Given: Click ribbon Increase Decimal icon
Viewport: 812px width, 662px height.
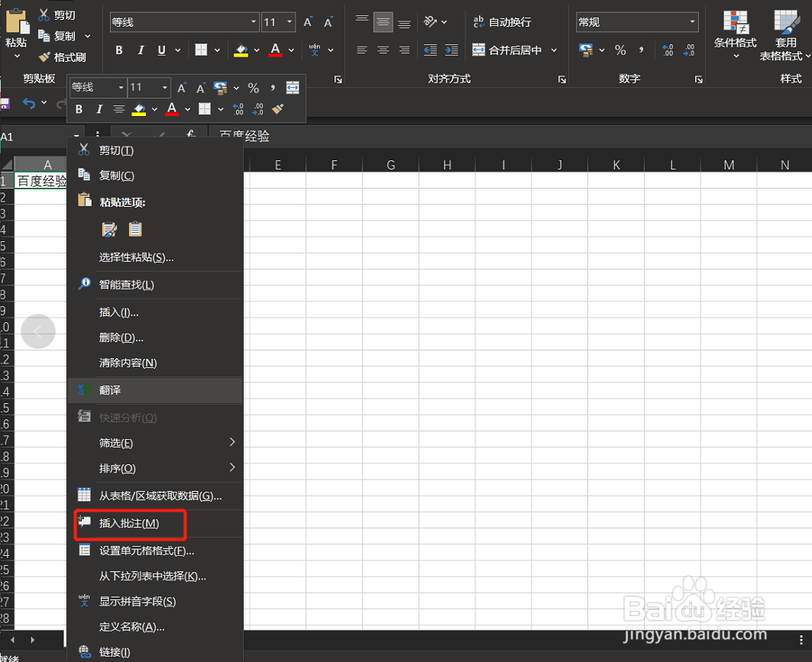Looking at the screenshot, I should [x=668, y=50].
